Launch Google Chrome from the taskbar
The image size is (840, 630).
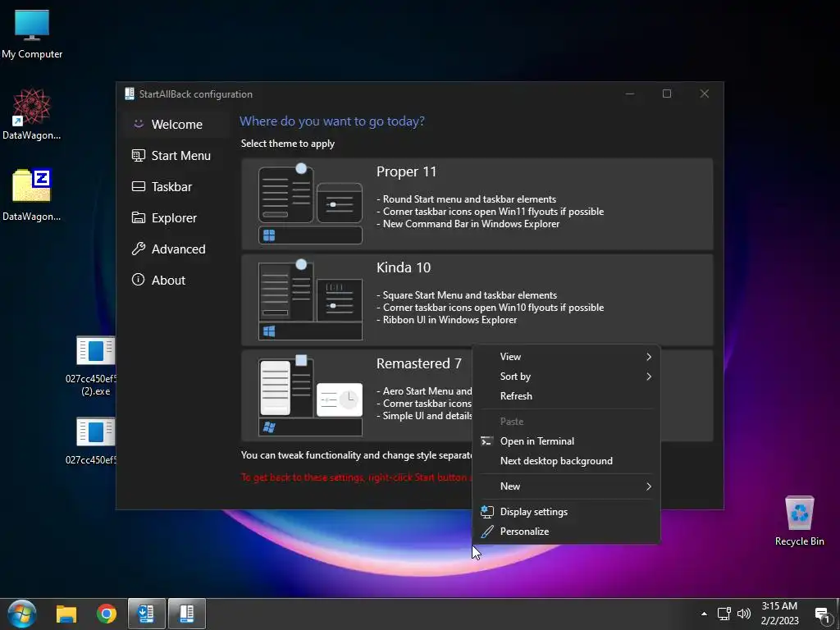[x=107, y=614]
